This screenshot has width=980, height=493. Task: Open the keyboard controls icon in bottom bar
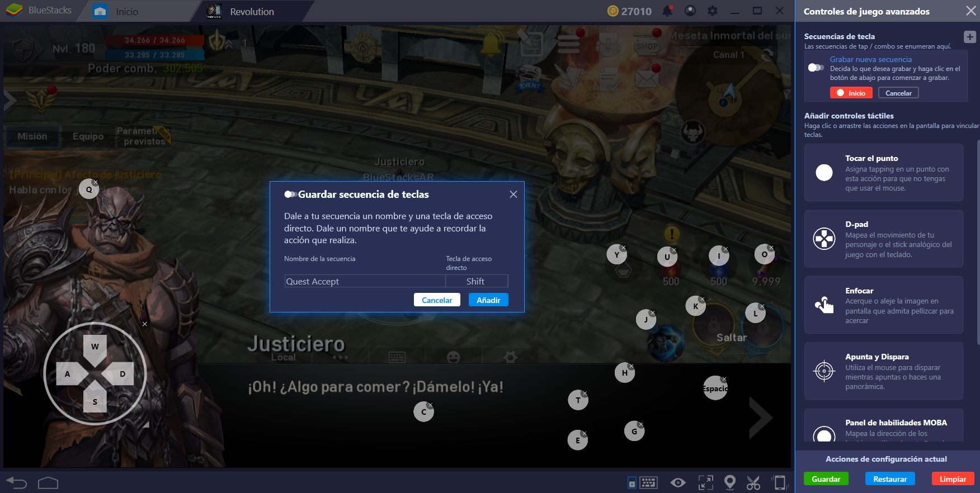click(648, 482)
